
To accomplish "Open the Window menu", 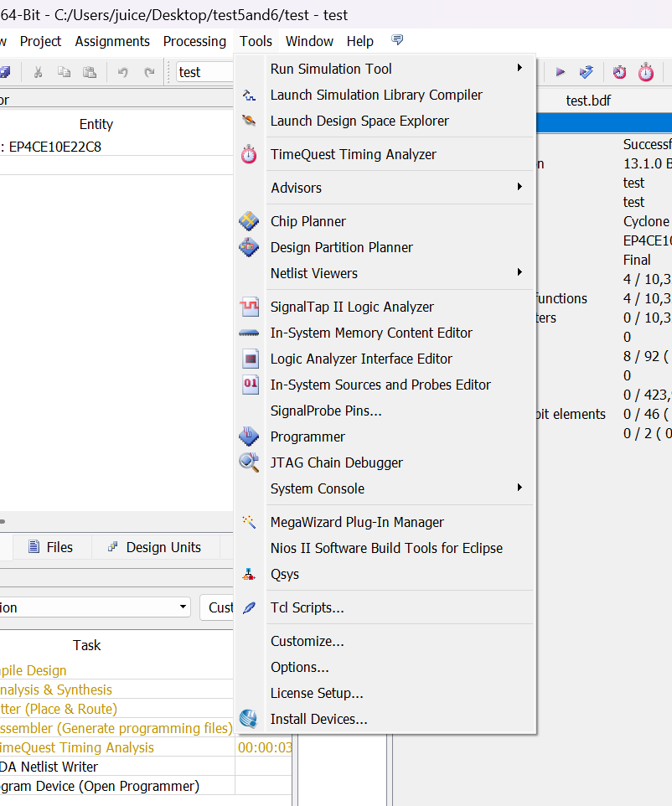I will click(309, 41).
